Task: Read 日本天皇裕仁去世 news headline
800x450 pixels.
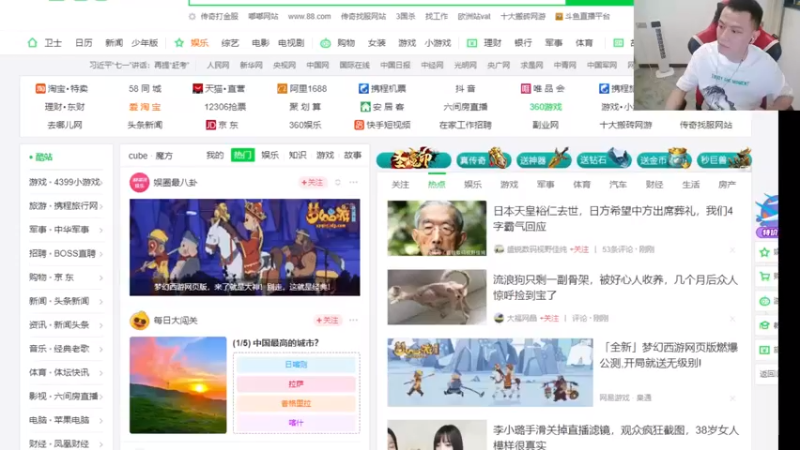Action: [613, 219]
